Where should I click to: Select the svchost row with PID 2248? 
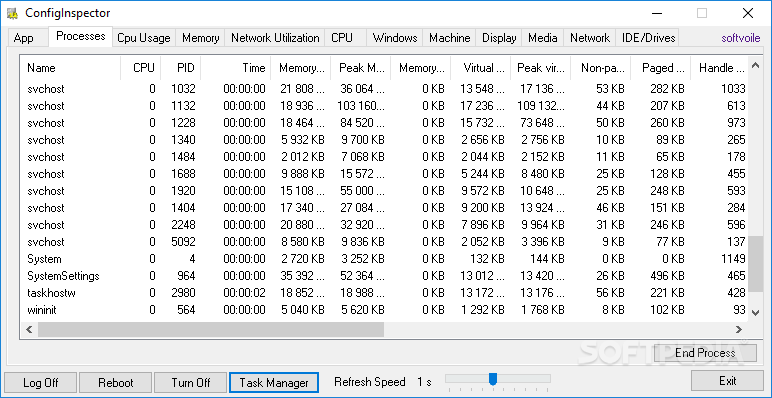[385, 225]
